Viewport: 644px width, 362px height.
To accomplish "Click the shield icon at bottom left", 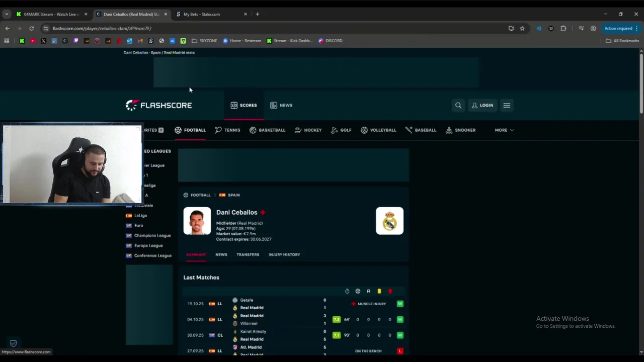I will pyautogui.click(x=13, y=343).
